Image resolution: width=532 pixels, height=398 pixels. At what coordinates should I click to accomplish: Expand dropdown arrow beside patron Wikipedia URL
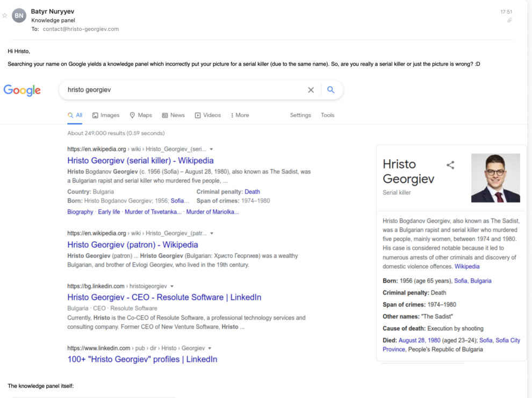tap(212, 233)
